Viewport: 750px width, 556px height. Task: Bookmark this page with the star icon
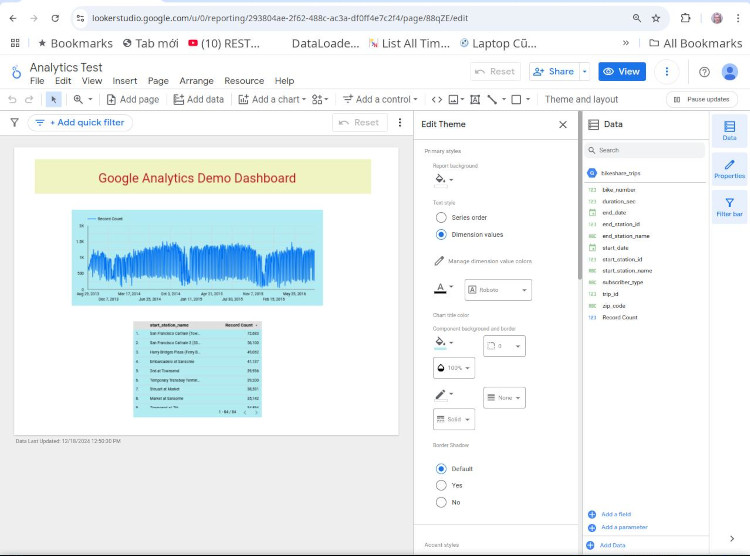[x=656, y=18]
